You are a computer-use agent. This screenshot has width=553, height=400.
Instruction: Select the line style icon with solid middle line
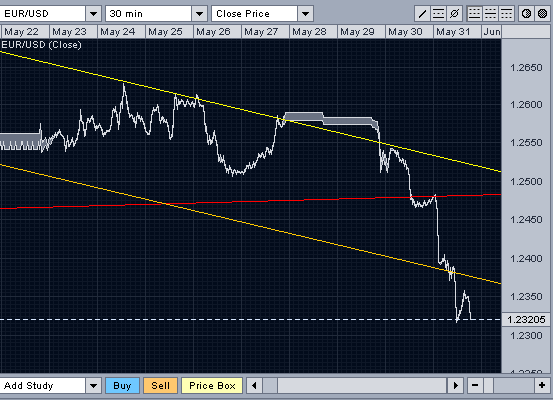(x=491, y=14)
